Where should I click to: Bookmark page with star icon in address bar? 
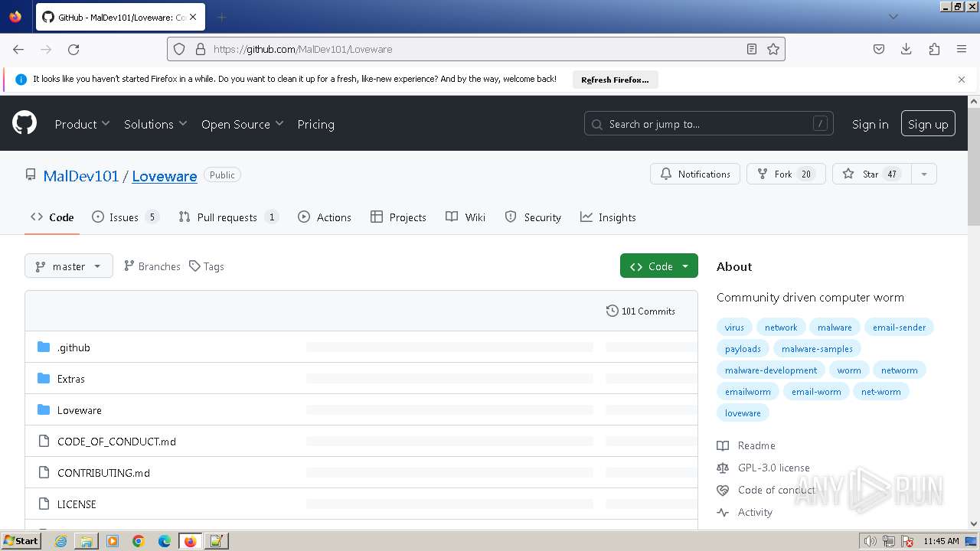pos(773,49)
